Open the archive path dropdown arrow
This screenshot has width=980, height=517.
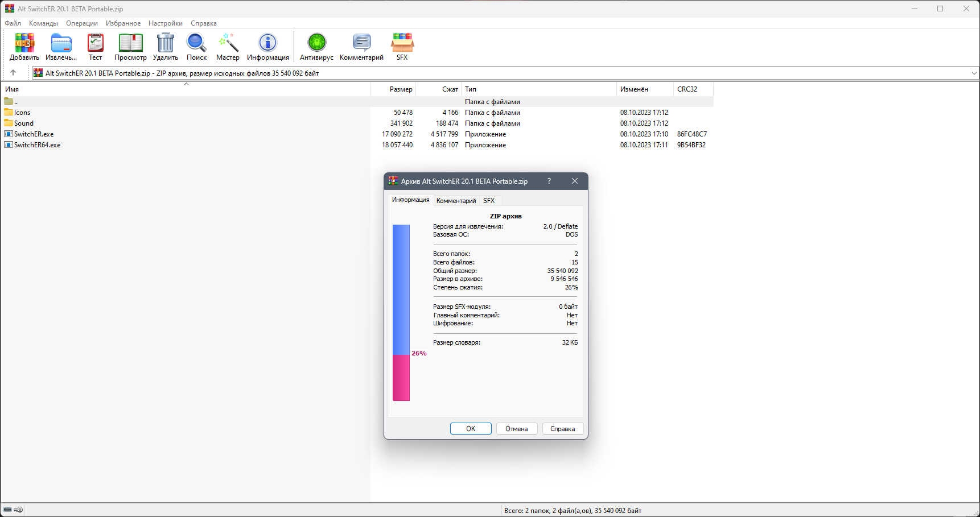(x=974, y=73)
